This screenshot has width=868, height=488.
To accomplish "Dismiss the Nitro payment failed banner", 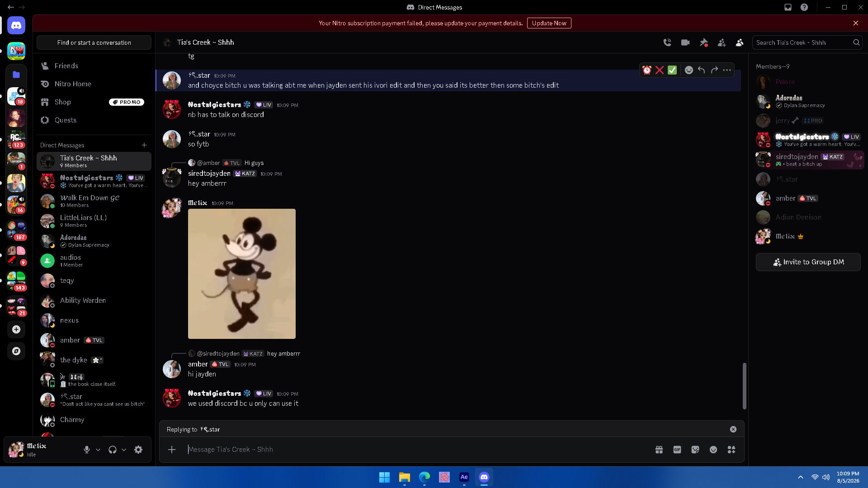I will pyautogui.click(x=856, y=23).
